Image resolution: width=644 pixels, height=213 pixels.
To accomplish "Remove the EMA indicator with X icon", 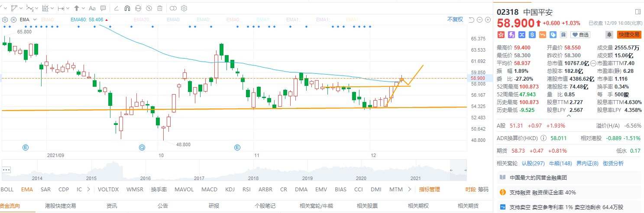I will click(x=14, y=20).
